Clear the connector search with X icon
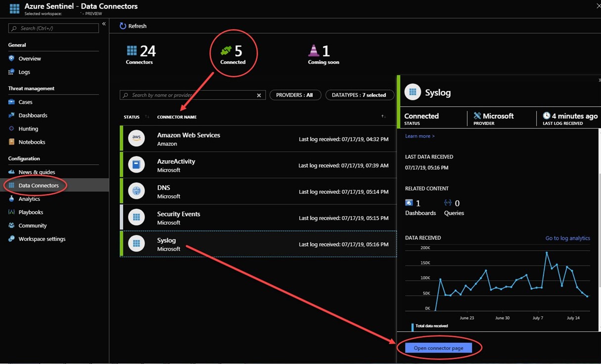 tap(259, 95)
